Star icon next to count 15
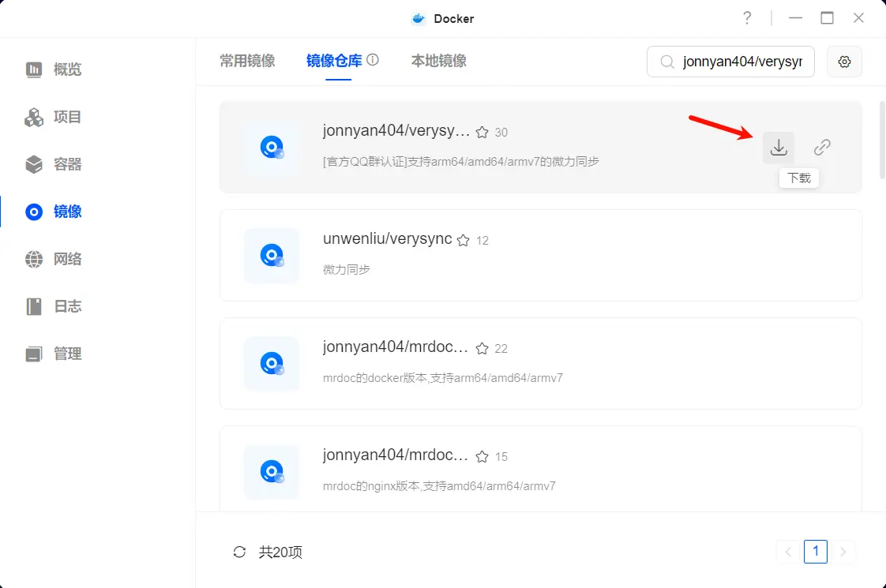 click(482, 456)
